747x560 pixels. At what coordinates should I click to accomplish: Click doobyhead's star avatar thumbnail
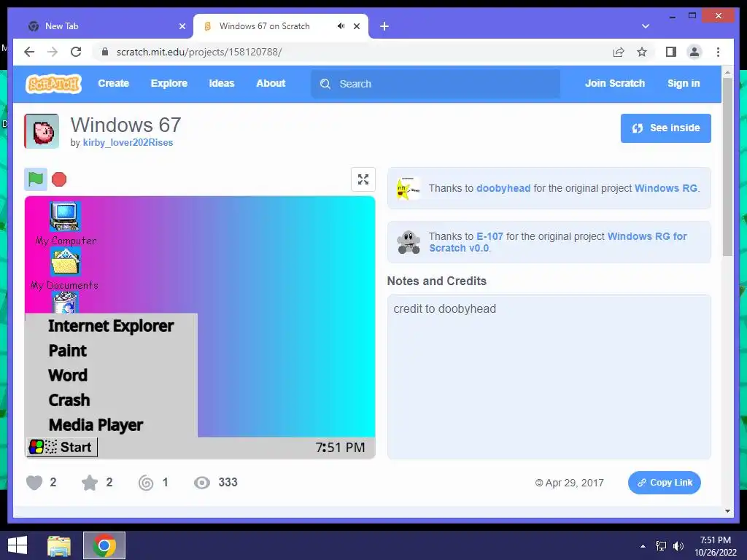point(409,189)
